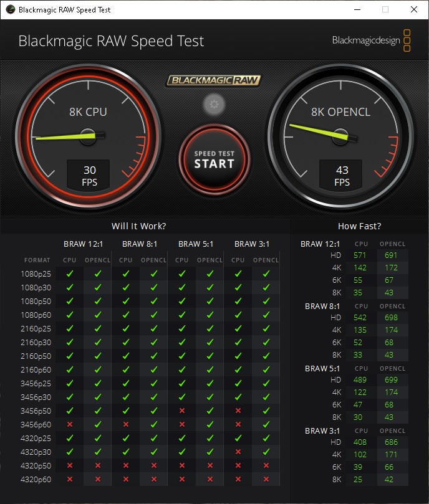This screenshot has width=429, height=504.
Task: Click BRAW 12:1 4K CPU value 142
Action: click(360, 268)
